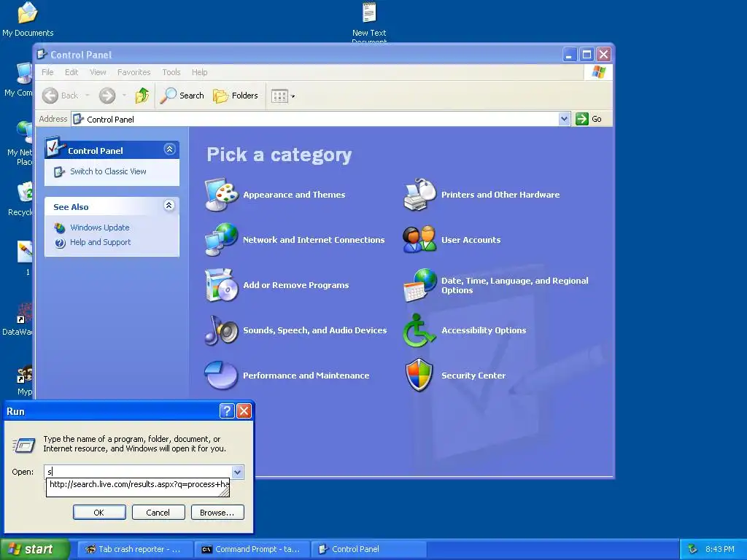Screen dimensions: 747x560
Task: Expand the Run dialog Open dropdown arrow
Action: pyautogui.click(x=237, y=472)
